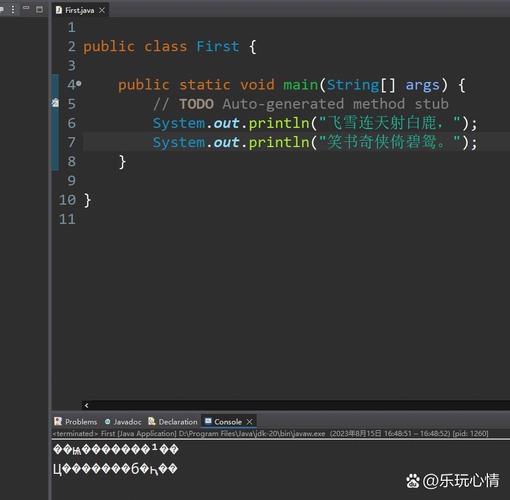The width and height of the screenshot is (510, 500).
Task: Open the Problems view tab
Action: click(76, 422)
